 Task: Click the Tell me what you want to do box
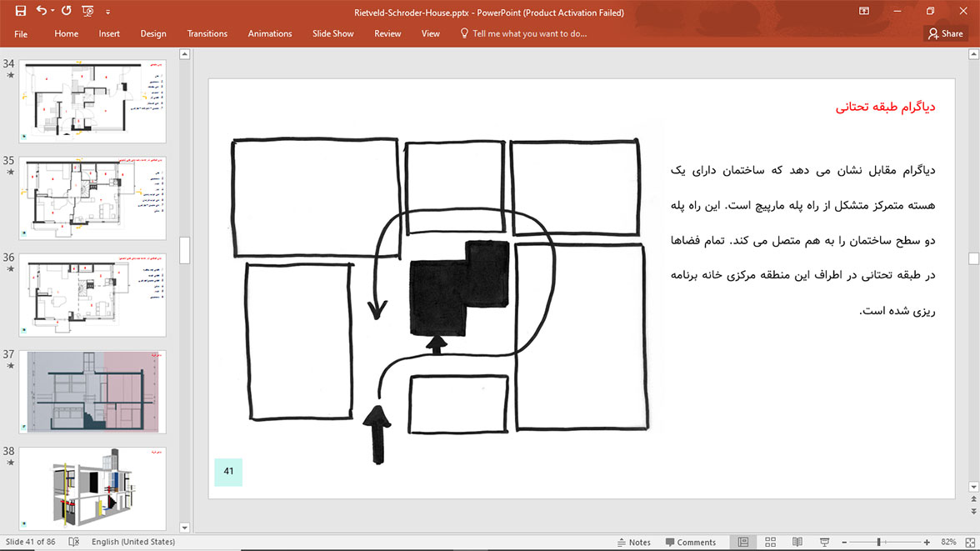pyautogui.click(x=529, y=34)
